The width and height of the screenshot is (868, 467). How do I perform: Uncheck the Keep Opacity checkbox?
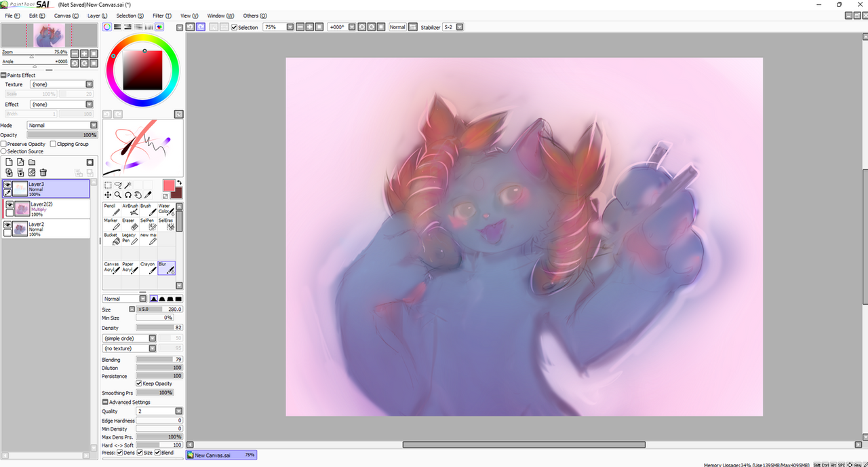[x=139, y=384]
